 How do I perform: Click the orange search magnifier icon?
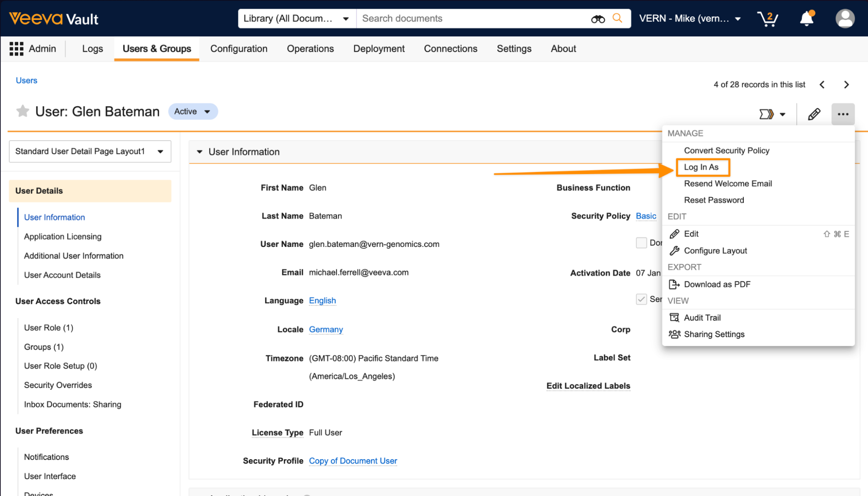(617, 18)
